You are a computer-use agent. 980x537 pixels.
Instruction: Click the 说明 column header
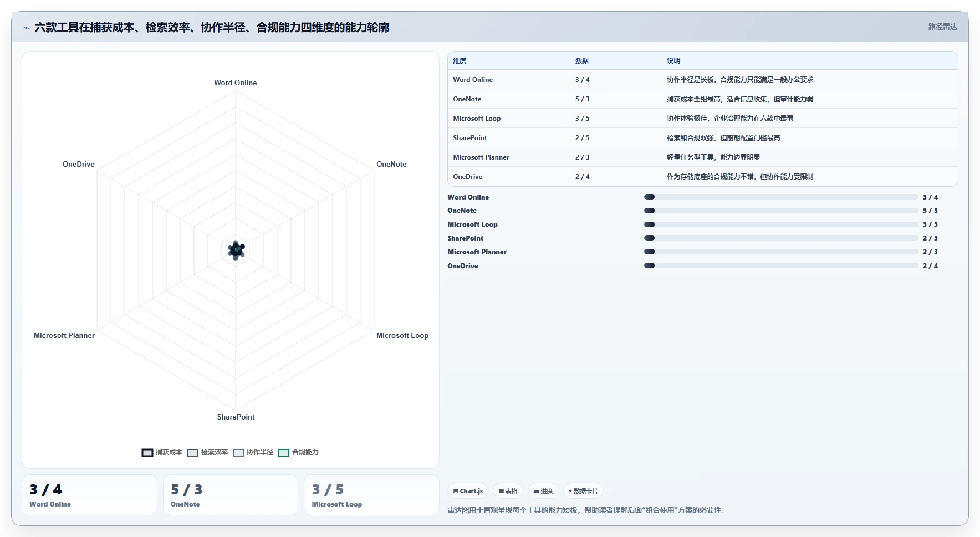[x=673, y=61]
